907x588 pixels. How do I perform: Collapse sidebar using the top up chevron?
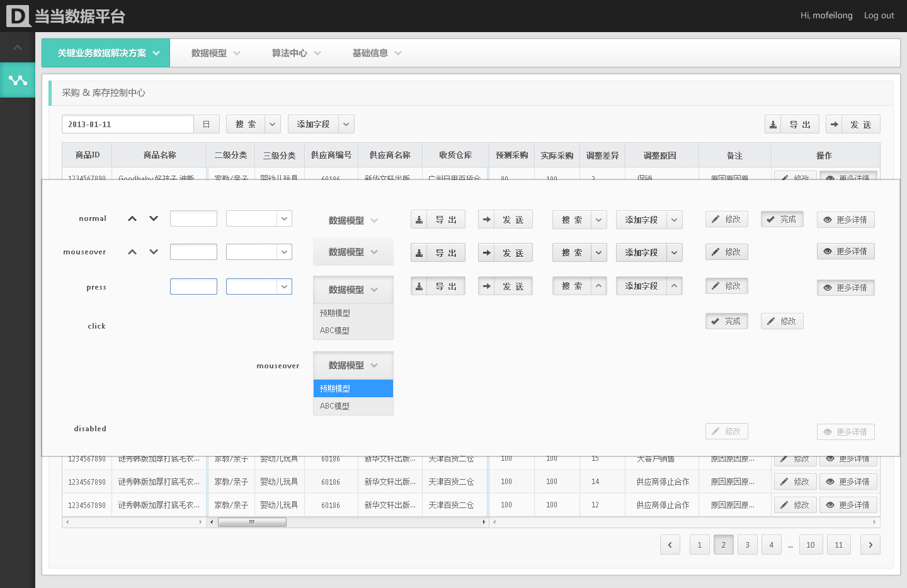click(18, 47)
